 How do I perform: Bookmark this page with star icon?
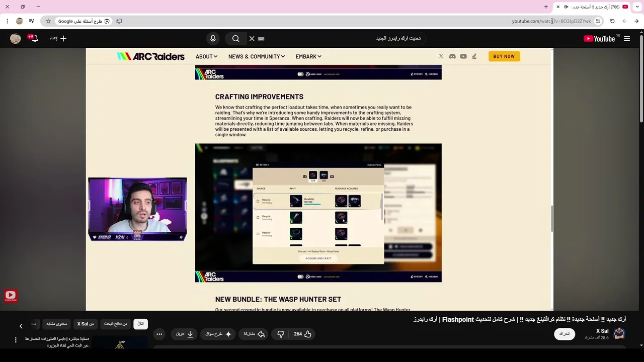click(48, 21)
